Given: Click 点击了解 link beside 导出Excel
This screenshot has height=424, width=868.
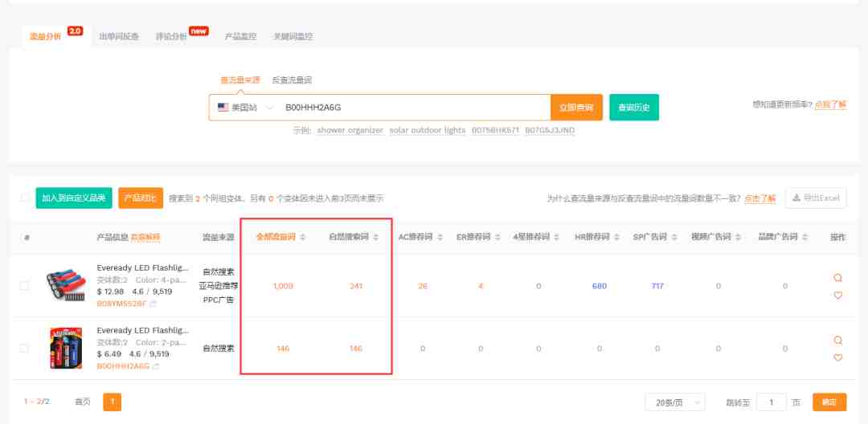Looking at the screenshot, I should coord(759,198).
